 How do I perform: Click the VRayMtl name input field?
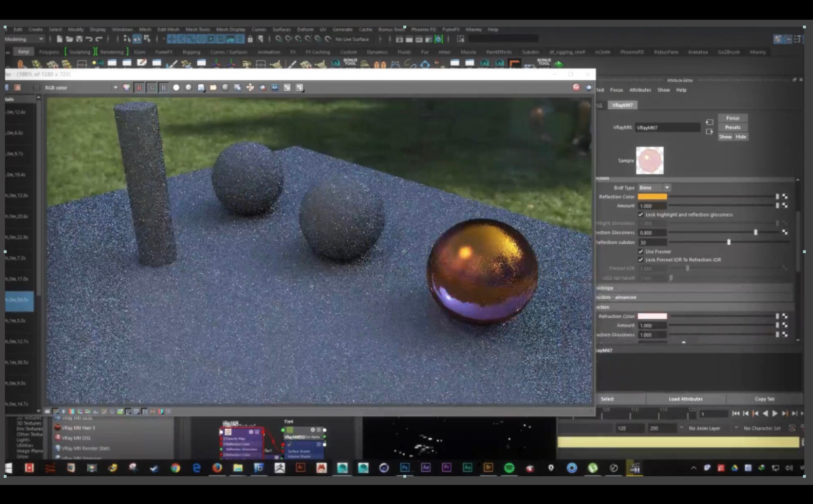click(x=667, y=128)
